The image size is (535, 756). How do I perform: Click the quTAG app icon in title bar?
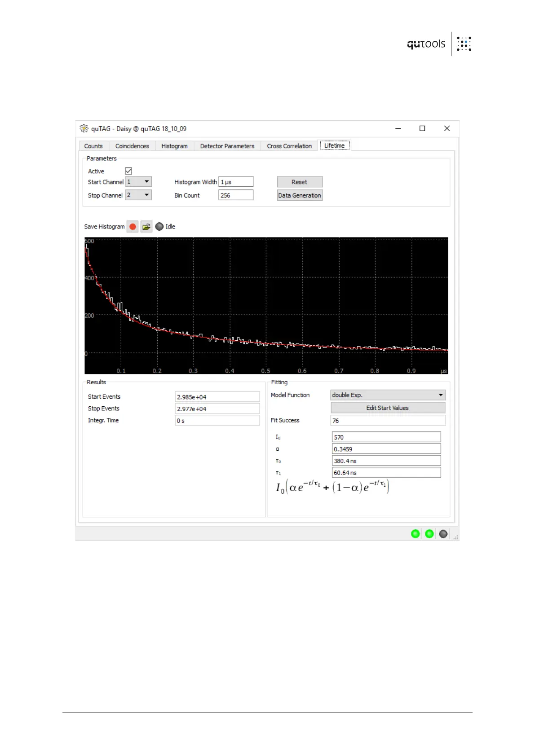[84, 129]
